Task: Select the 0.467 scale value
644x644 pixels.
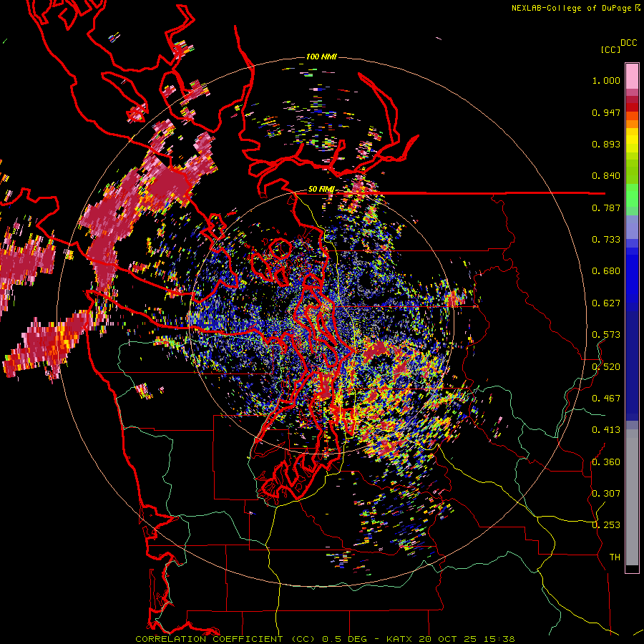Action: 606,399
